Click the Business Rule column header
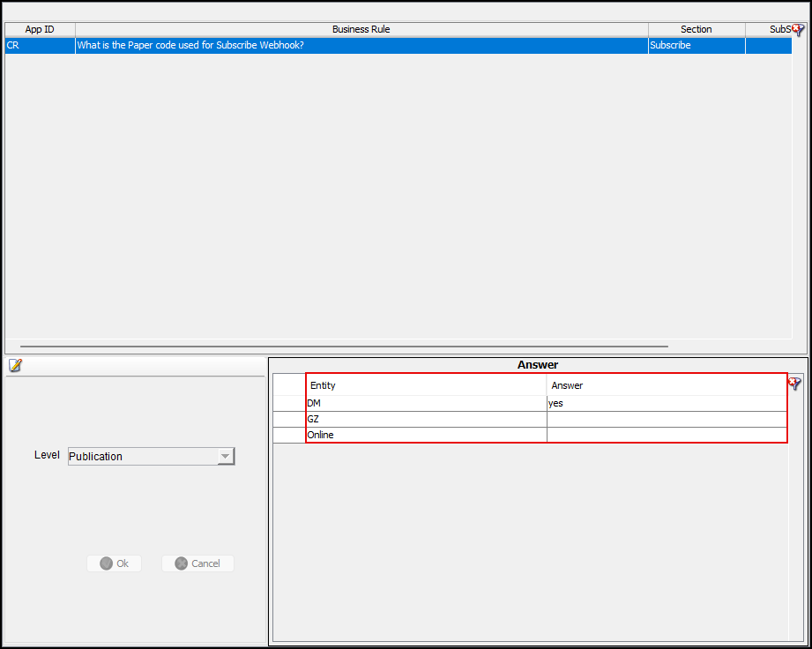 [x=361, y=29]
